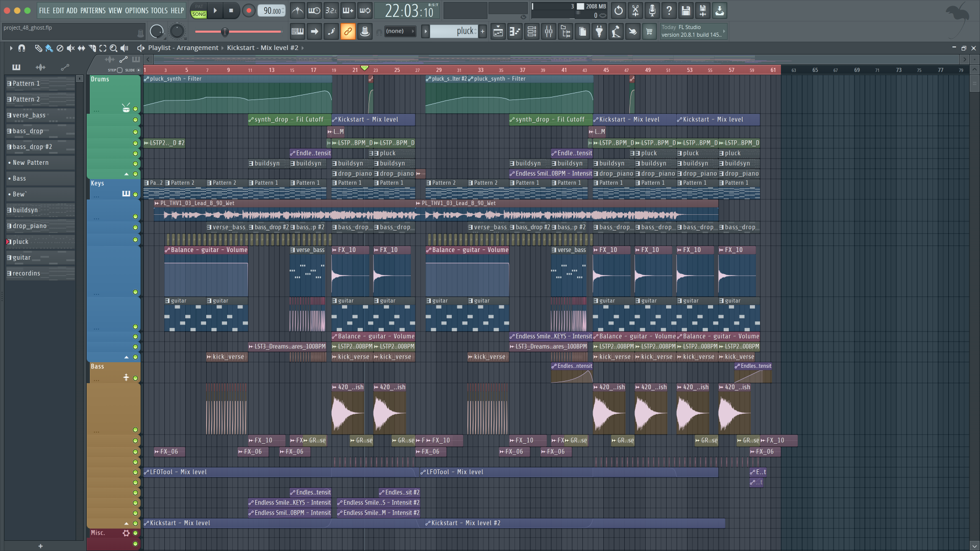
Task: Open the plugin picker plug icon
Action: pos(599,32)
